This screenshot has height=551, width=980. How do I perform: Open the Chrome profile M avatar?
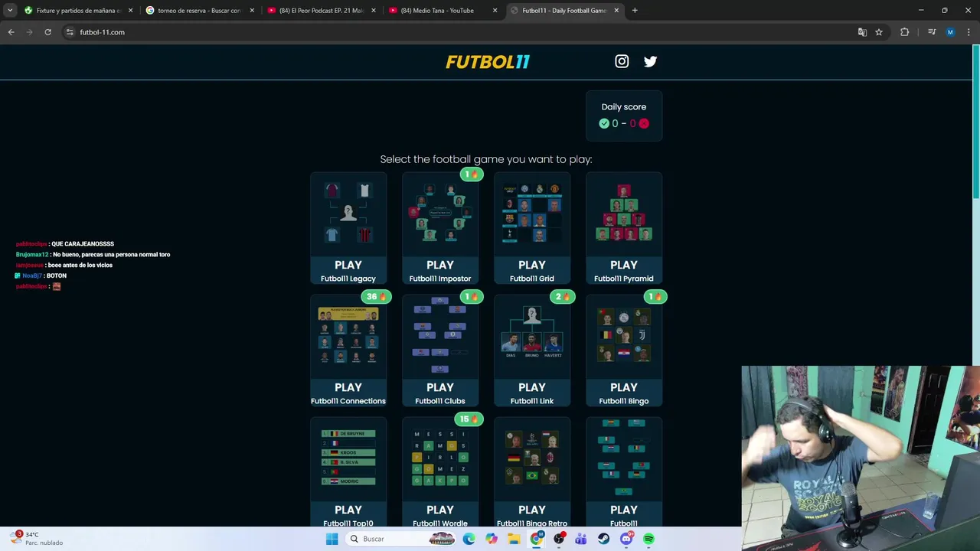(x=950, y=32)
